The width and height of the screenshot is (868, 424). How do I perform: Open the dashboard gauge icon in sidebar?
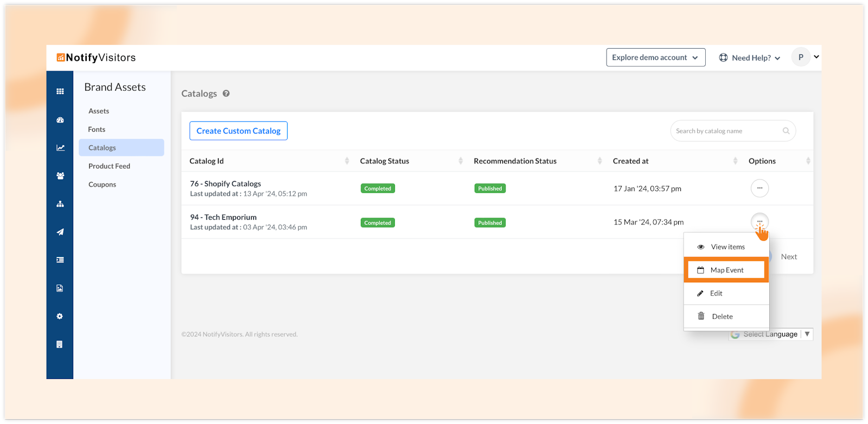60,120
